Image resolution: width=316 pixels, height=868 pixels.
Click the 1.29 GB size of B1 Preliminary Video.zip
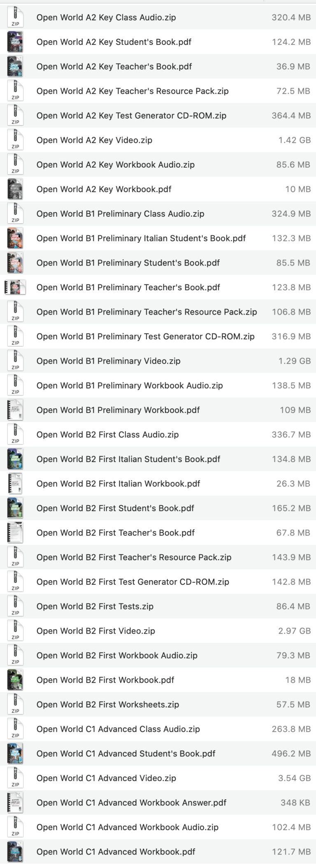294,361
